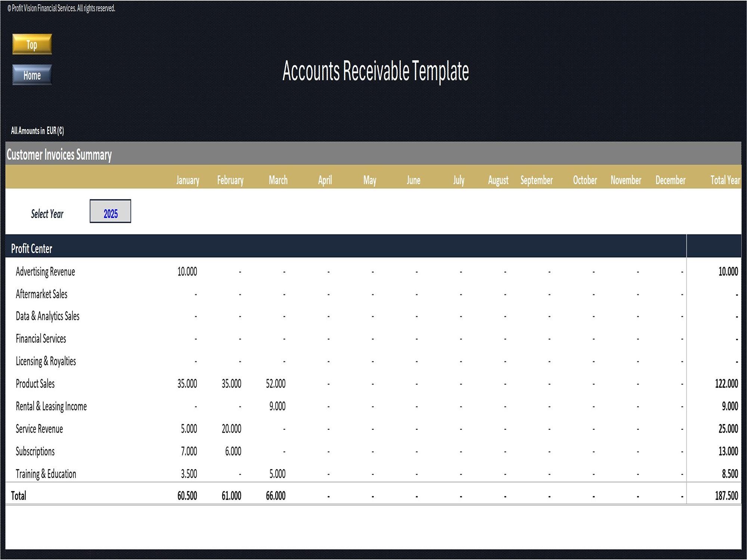The image size is (747, 560).
Task: Select the Service Revenue February value 20.000
Action: pyautogui.click(x=230, y=429)
